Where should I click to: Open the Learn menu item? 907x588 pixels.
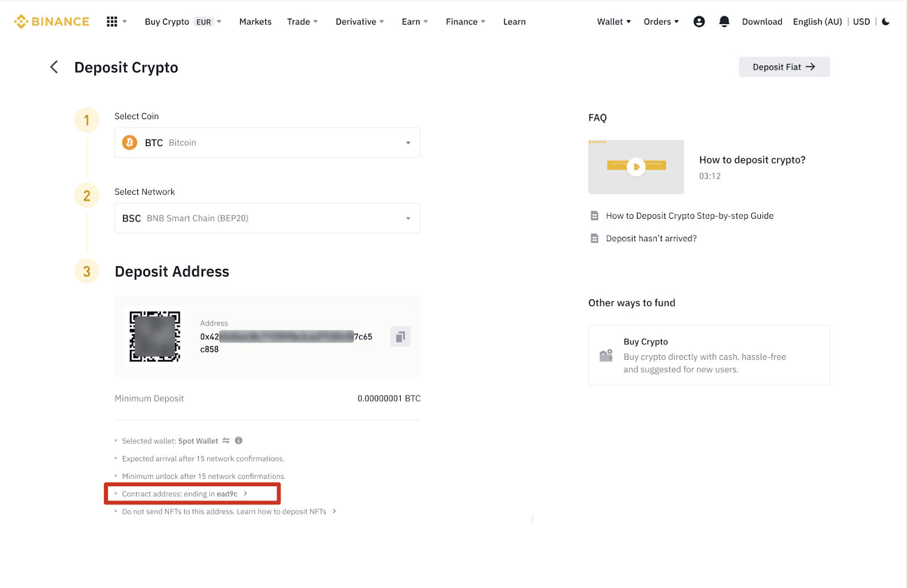click(514, 22)
